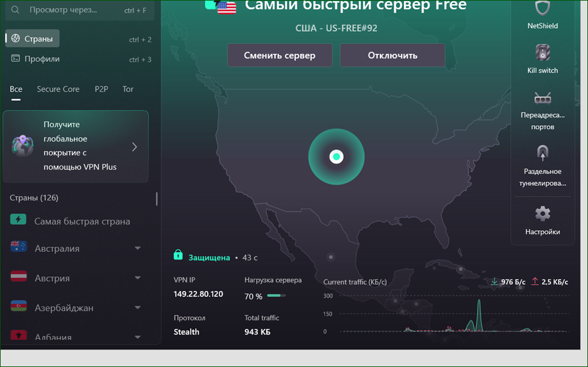Click the Профили window icon
This screenshot has height=367, width=588.
pos(16,58)
